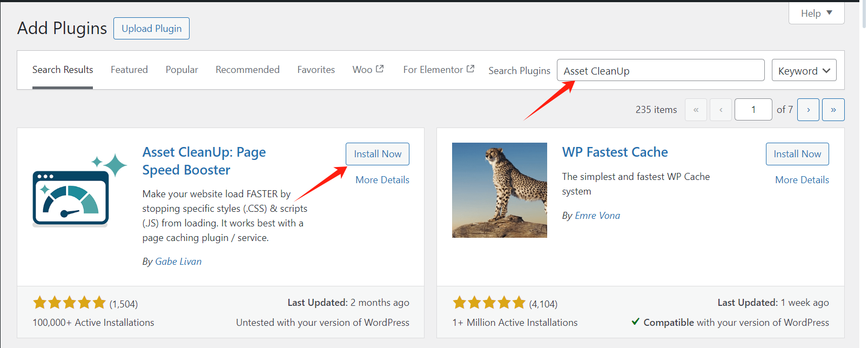
Task: Open the Favorites tab
Action: pos(316,70)
